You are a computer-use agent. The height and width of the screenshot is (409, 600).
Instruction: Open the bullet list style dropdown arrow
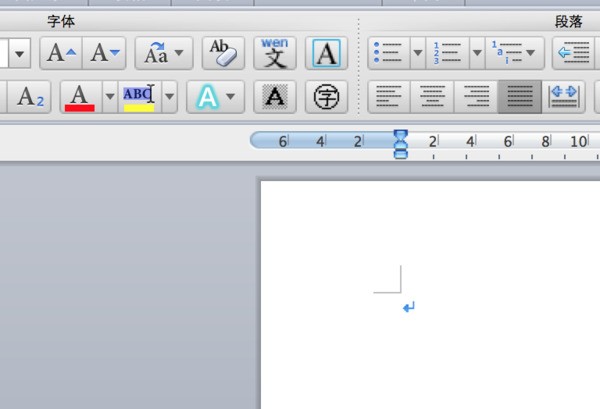[x=417, y=53]
